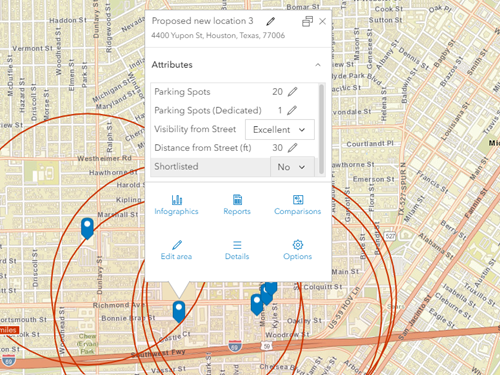Screen dimensions: 500x375
Task: Open the Details list
Action: pos(237,250)
